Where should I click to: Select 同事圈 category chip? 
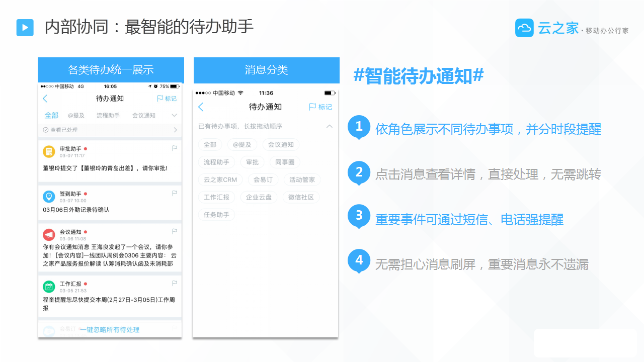click(285, 162)
